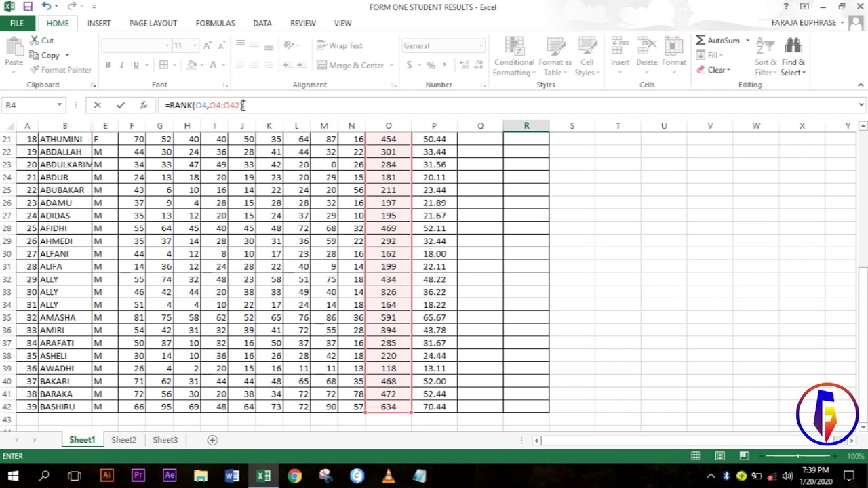Open the Fill dropdown in Editing
This screenshot has height=488, width=868.
click(710, 56)
